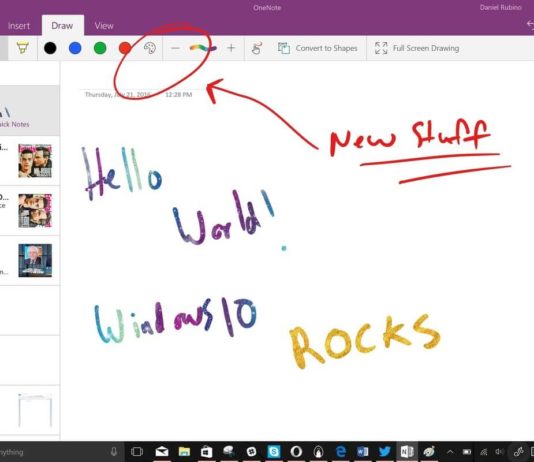Click the 12:28 PM page time

coord(178,94)
